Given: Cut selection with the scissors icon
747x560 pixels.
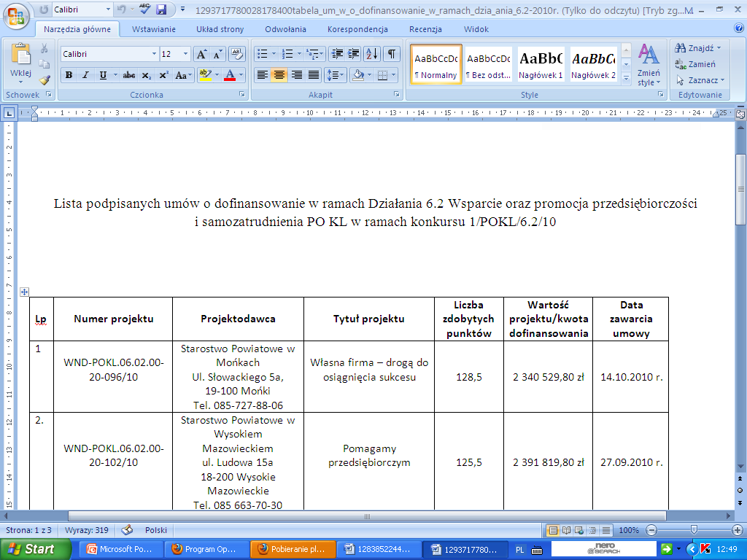Looking at the screenshot, I should tap(44, 48).
